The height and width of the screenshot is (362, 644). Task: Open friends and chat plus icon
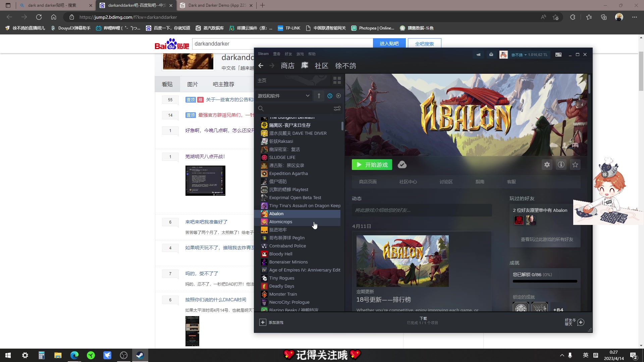(x=581, y=322)
